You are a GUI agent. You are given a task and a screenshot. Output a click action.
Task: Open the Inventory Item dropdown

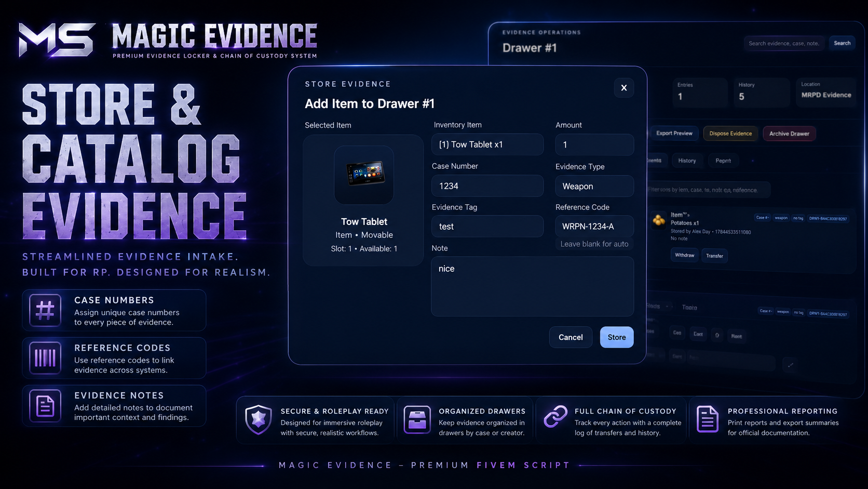[x=487, y=144]
